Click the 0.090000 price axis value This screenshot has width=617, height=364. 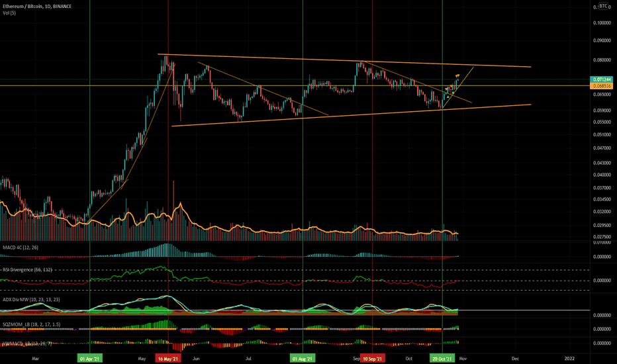pyautogui.click(x=602, y=40)
